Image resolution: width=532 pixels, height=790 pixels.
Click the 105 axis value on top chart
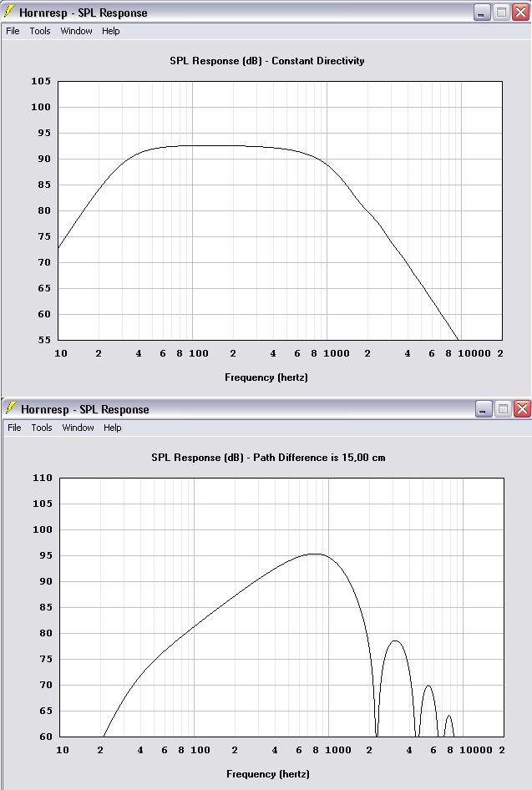[41, 81]
